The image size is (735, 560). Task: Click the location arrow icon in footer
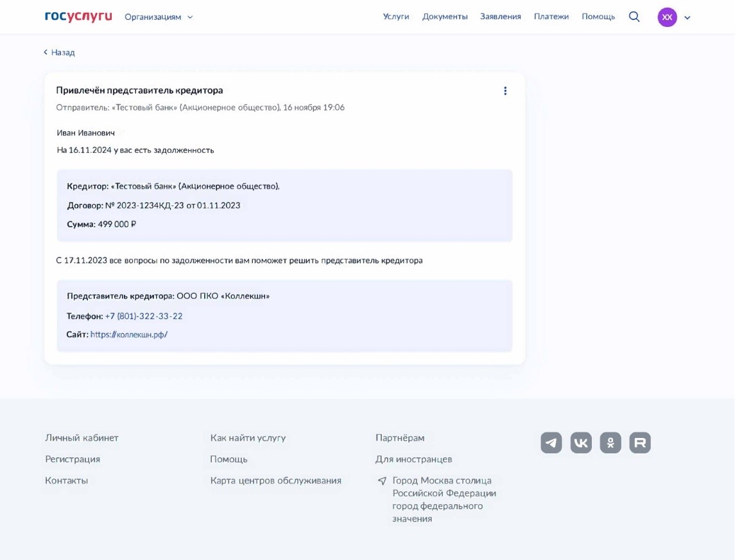tap(382, 481)
